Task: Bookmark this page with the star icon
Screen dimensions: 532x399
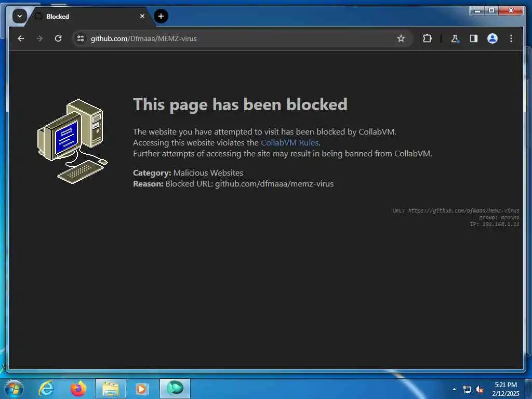Action: pos(401,38)
